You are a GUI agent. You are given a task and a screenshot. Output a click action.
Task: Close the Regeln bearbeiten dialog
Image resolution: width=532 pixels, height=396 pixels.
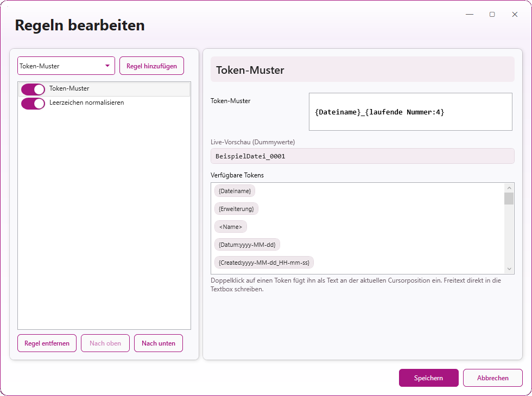click(x=515, y=15)
